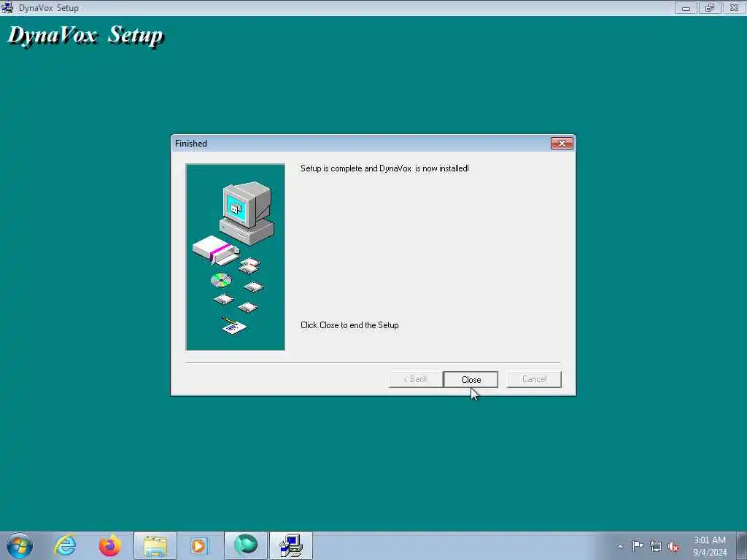Click the muted volume tray icon

pos(673,546)
